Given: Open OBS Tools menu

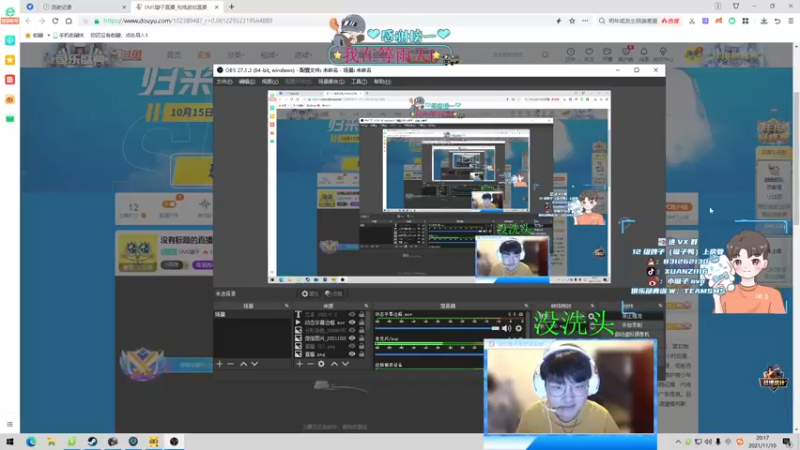Looking at the screenshot, I should pos(359,82).
